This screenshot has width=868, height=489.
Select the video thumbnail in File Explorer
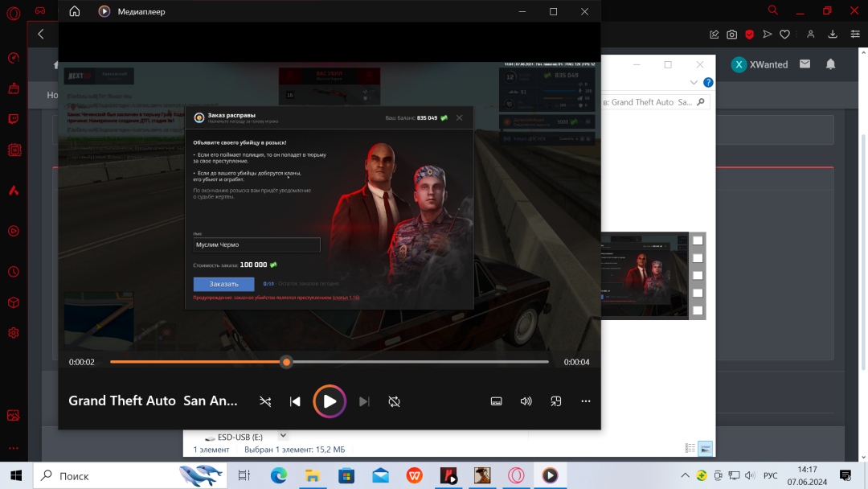pyautogui.click(x=645, y=275)
